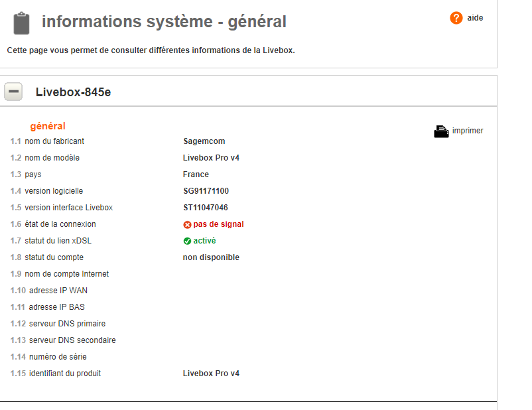The width and height of the screenshot is (532, 410).
Task: Click the imprimer link
Action: coord(467,130)
